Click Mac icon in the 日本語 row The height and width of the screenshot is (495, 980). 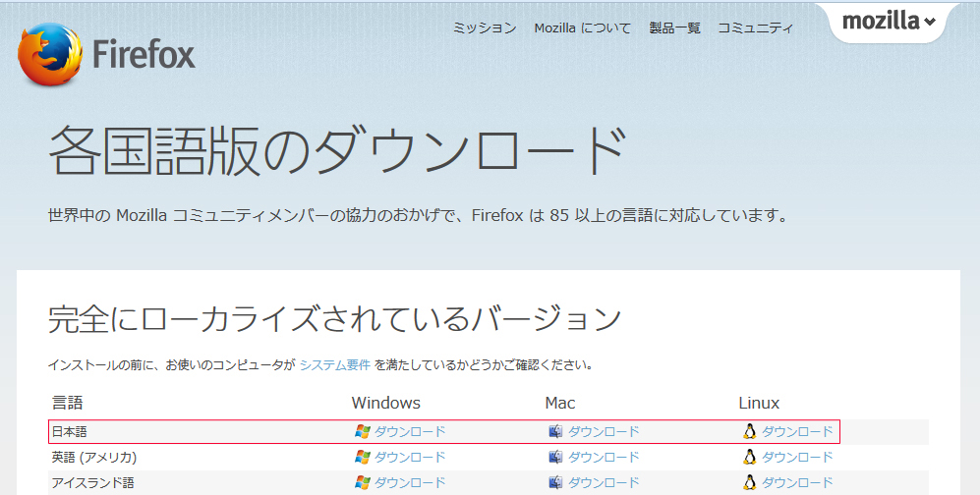pos(555,431)
